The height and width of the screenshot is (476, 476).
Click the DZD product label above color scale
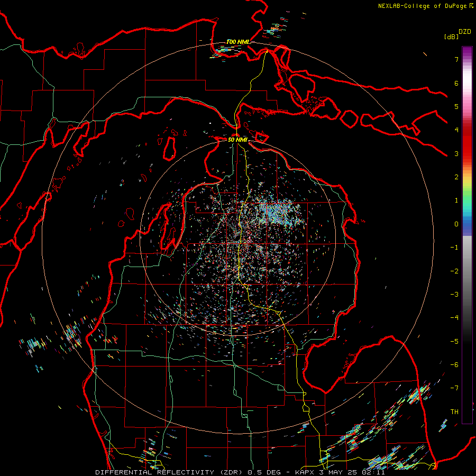click(x=465, y=32)
